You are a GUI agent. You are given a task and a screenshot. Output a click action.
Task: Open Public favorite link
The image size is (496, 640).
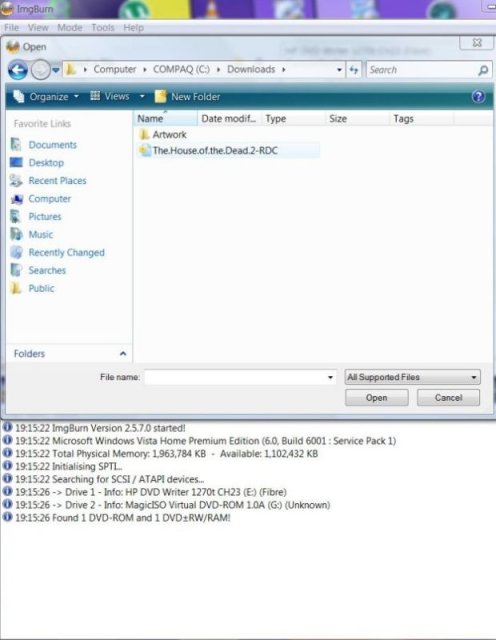coord(32,288)
